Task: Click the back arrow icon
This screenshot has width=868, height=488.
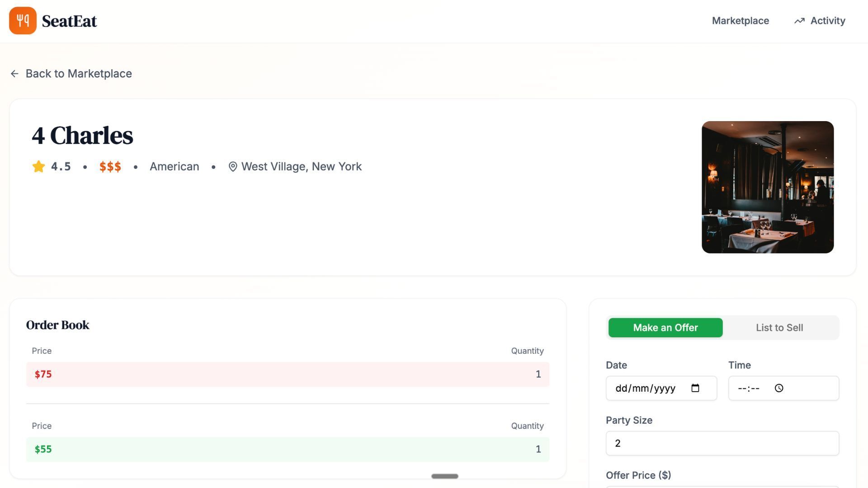Action: point(14,74)
